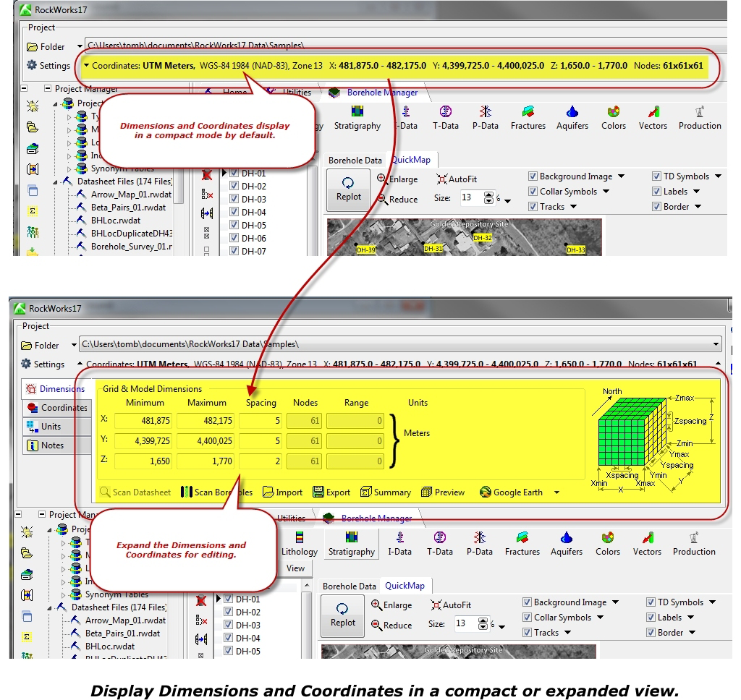Switch to QuickMap tab in upper window
The width and height of the screenshot is (741, 700).
click(x=411, y=160)
